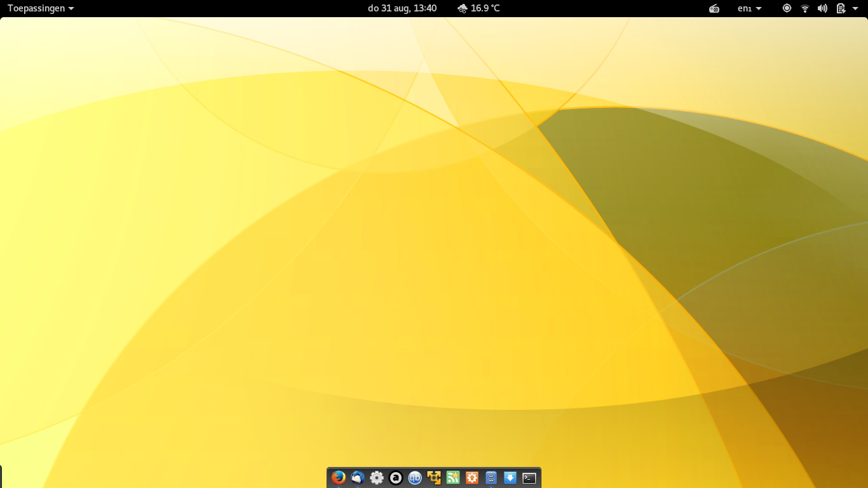Screen dimensions: 868x488
Task: Open the yellow network diagram app in dock
Action: (x=434, y=478)
